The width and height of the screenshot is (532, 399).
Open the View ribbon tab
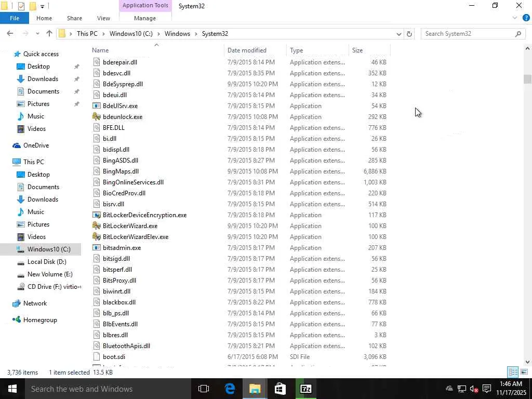103,18
